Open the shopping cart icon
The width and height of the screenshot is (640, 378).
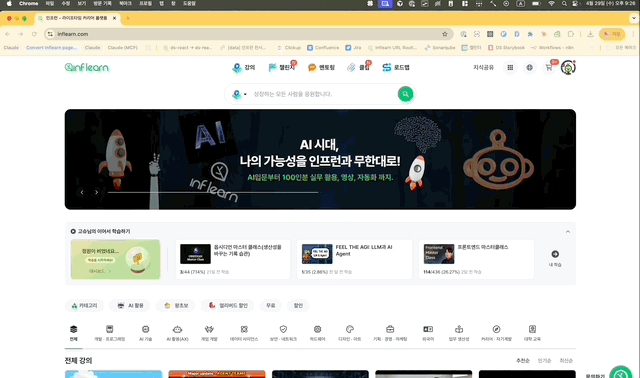tap(549, 67)
